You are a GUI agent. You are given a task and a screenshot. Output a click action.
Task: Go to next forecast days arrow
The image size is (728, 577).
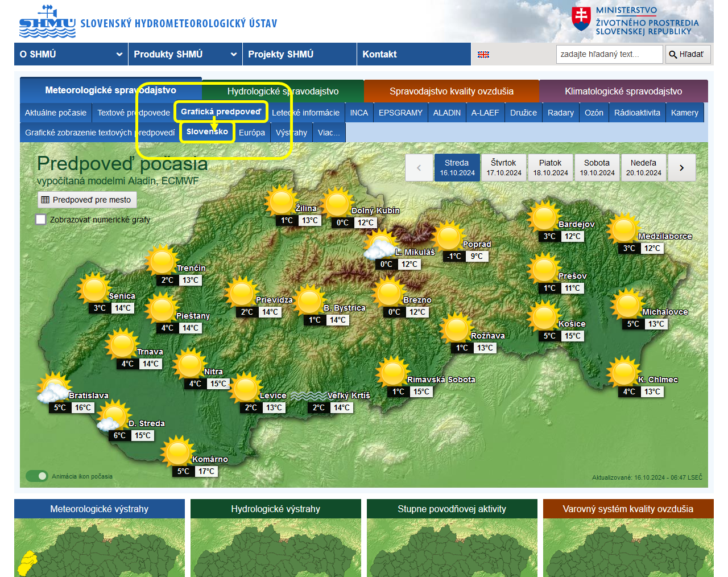tap(681, 168)
